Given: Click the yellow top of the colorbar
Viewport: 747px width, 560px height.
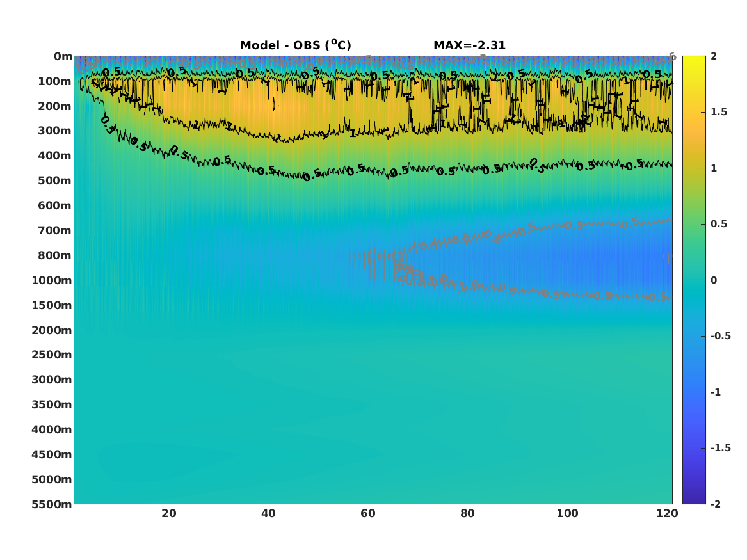Looking at the screenshot, I should tap(694, 60).
